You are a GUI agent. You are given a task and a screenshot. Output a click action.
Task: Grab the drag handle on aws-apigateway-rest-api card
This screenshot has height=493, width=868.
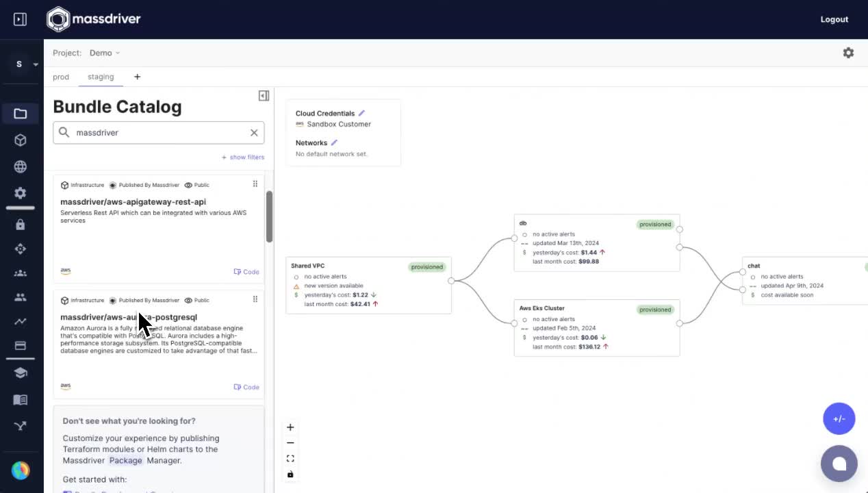[255, 184]
